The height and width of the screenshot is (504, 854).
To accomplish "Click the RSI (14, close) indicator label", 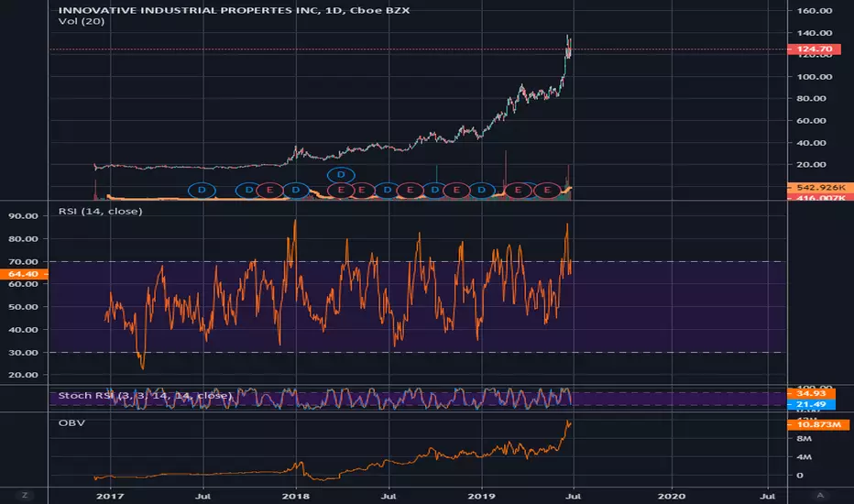I will coord(100,211).
